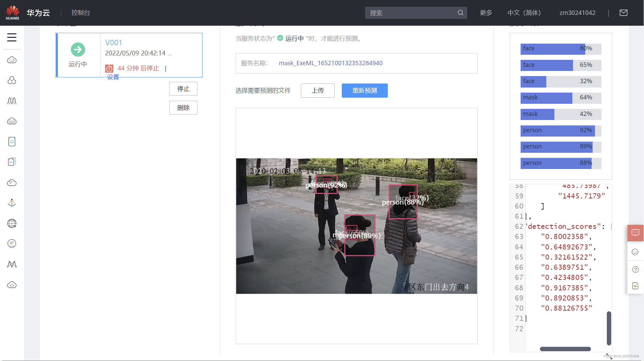This screenshot has height=361, width=644.
Task: Open the 控制台 console link
Action: point(81,13)
